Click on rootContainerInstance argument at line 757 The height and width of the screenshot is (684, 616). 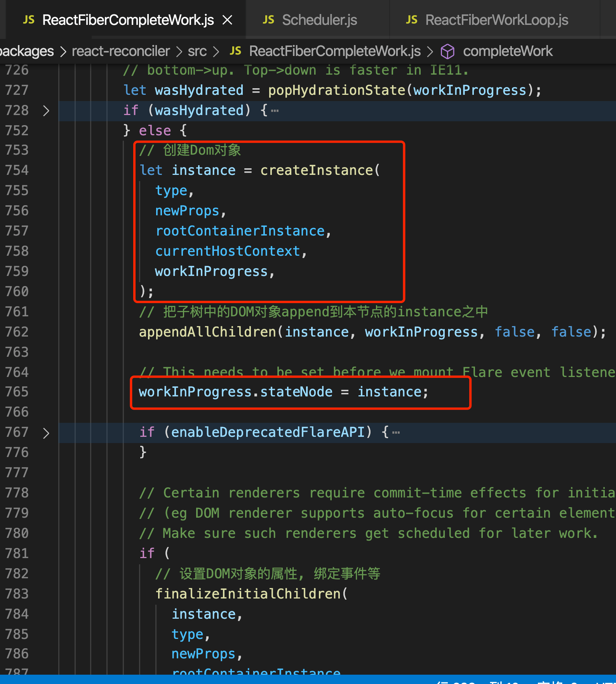point(240,231)
